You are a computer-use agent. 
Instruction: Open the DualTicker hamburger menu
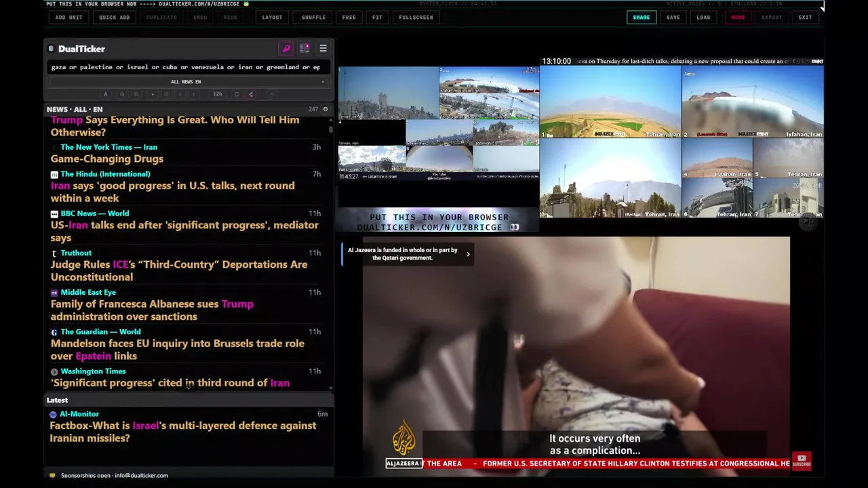(323, 49)
